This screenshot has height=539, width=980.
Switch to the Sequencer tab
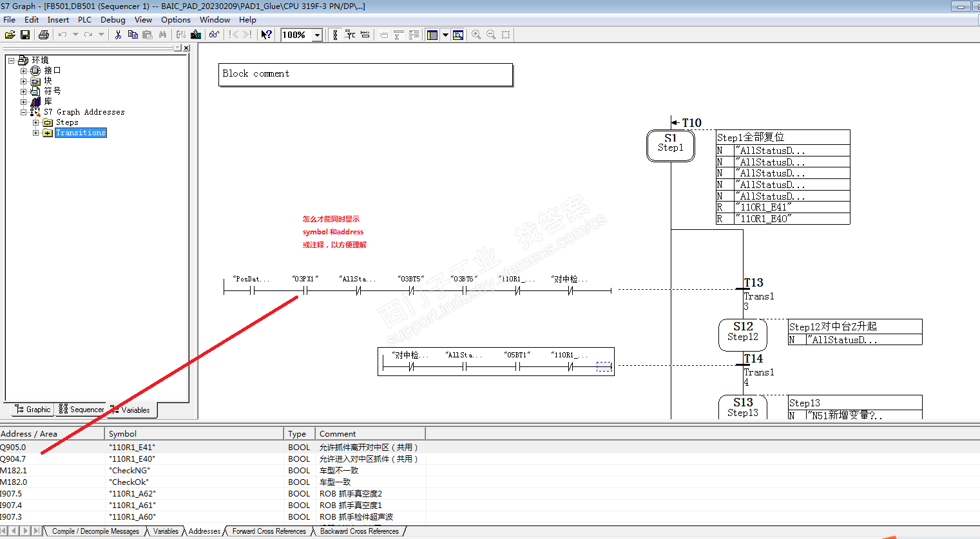(x=81, y=410)
